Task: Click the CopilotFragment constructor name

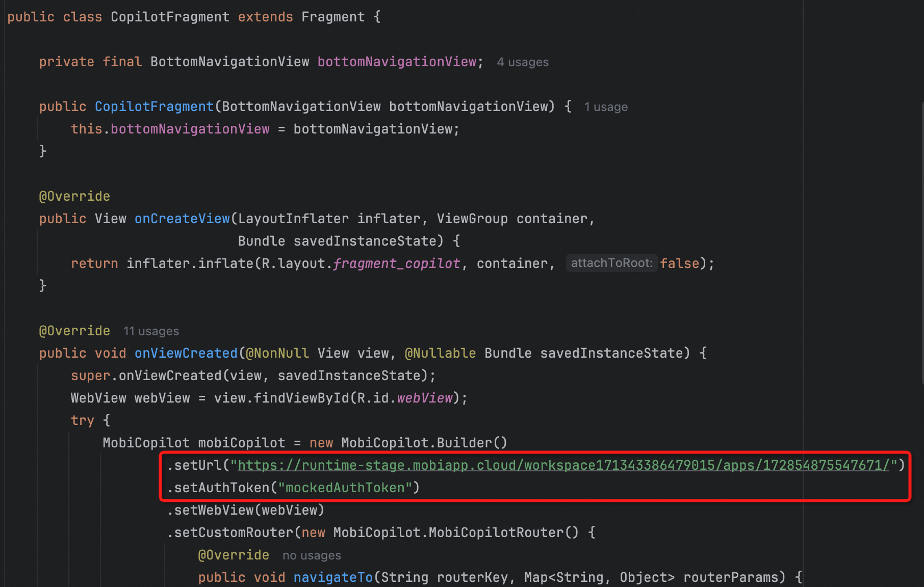Action: (x=154, y=106)
